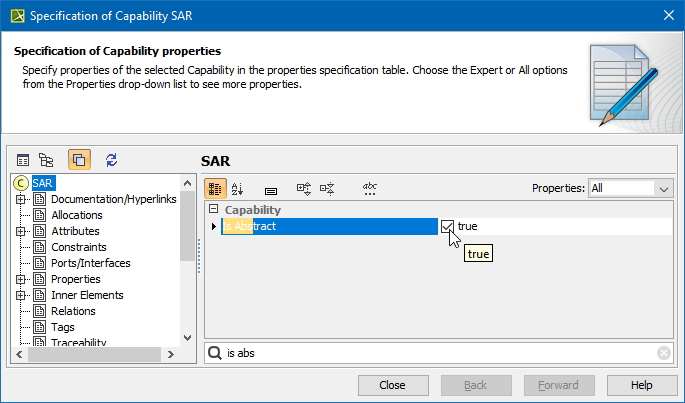
Task: Switch properties to alphabetical sort view
Action: pyautogui.click(x=237, y=188)
